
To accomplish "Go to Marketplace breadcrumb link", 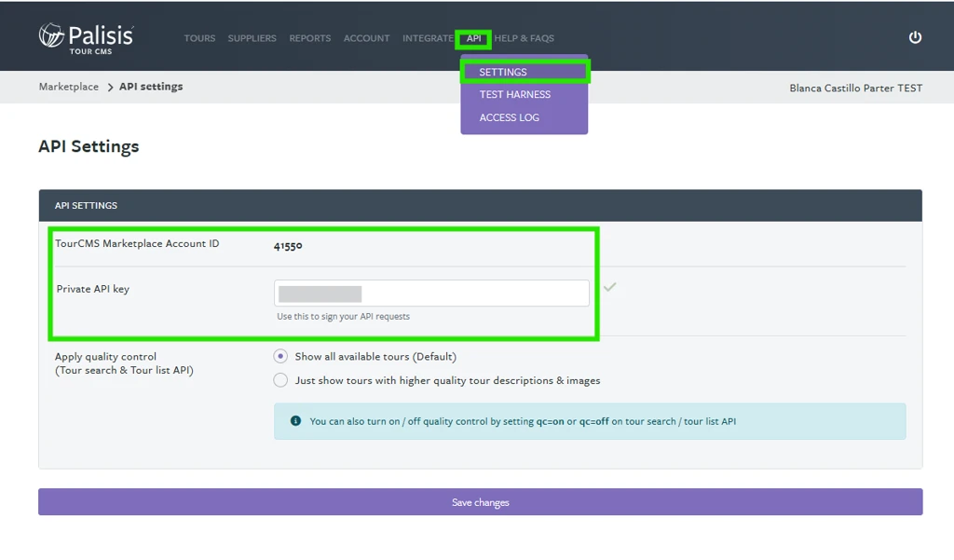I will [69, 87].
